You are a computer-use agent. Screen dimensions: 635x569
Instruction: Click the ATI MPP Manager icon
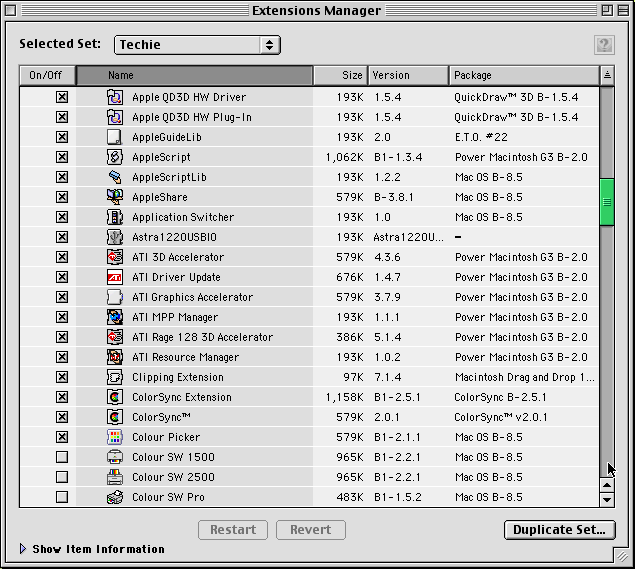point(115,317)
